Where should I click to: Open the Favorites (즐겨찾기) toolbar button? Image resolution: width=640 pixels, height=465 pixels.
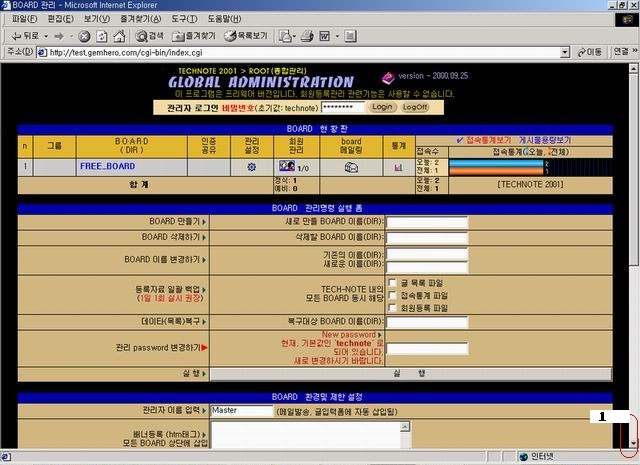193,36
